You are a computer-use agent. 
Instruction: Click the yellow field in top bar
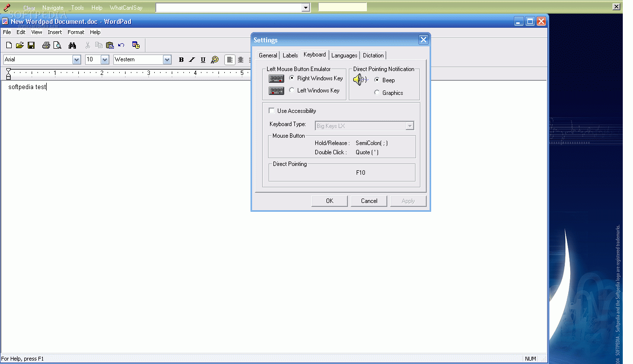click(x=343, y=7)
